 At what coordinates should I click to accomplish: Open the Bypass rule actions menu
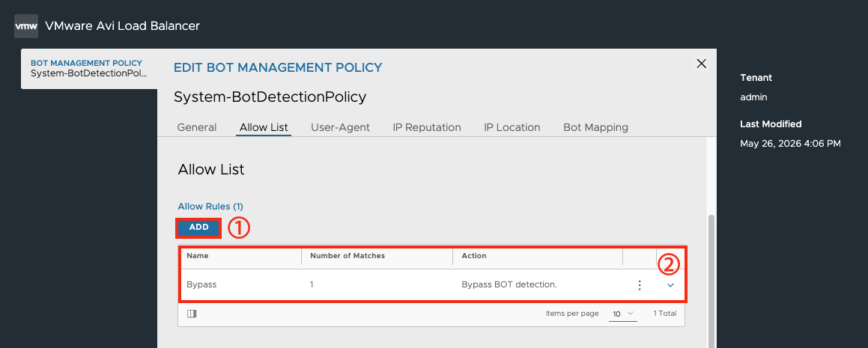click(640, 285)
